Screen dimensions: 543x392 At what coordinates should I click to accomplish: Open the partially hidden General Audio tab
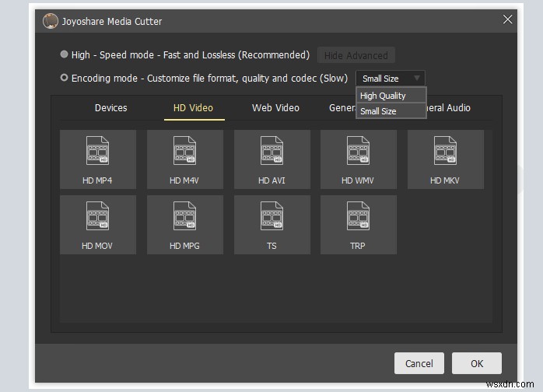(x=449, y=108)
